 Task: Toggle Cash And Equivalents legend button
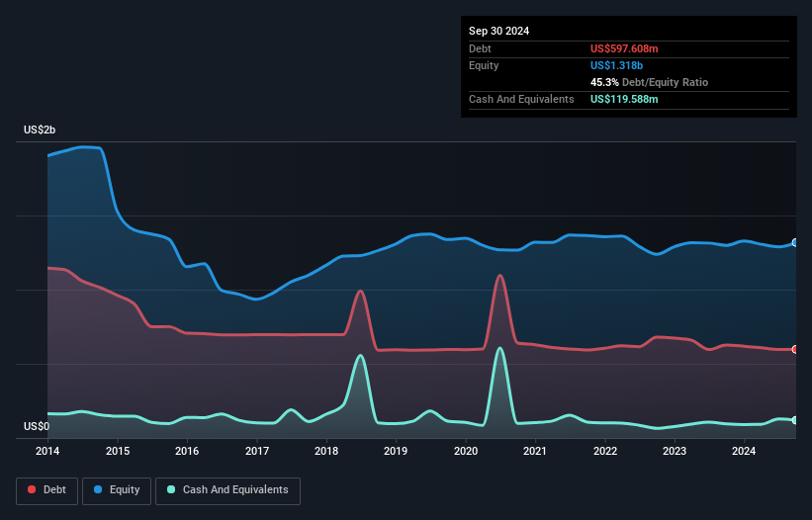[x=227, y=490]
